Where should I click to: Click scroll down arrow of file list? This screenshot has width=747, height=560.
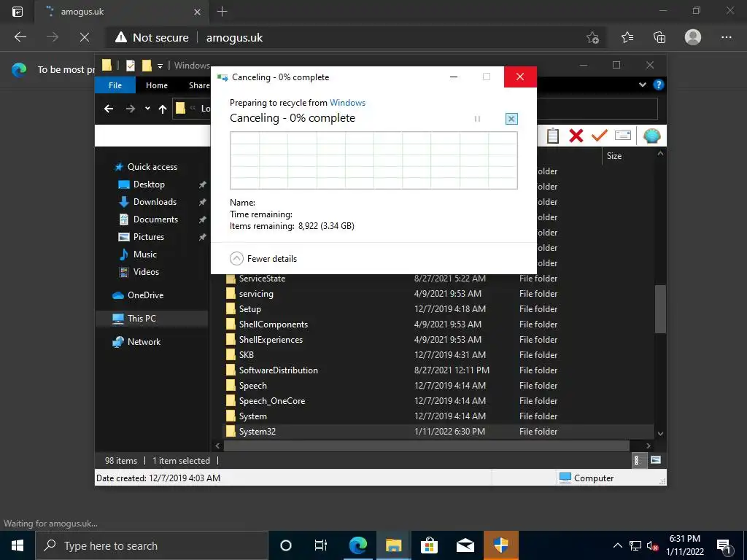tap(660, 433)
